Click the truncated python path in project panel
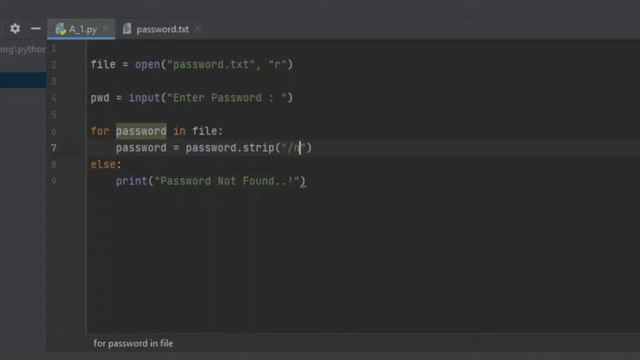Screen dimensions: 640x360 click(23, 50)
